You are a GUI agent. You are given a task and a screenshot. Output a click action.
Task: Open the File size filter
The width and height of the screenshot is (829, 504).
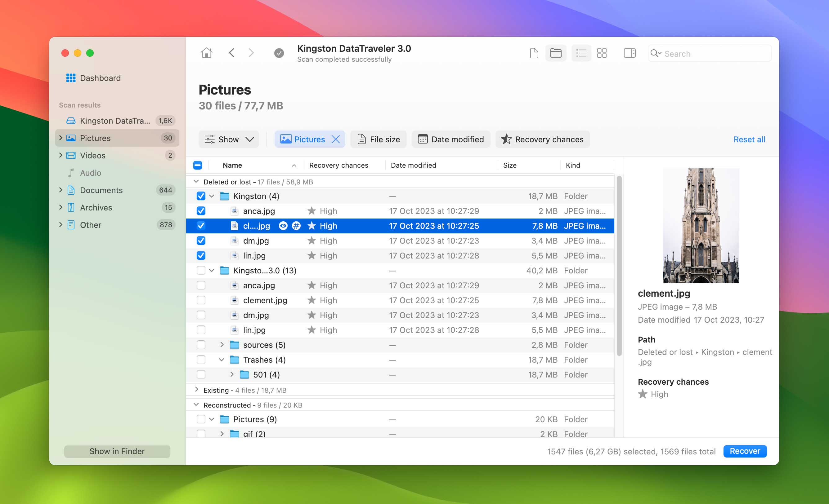[379, 139]
